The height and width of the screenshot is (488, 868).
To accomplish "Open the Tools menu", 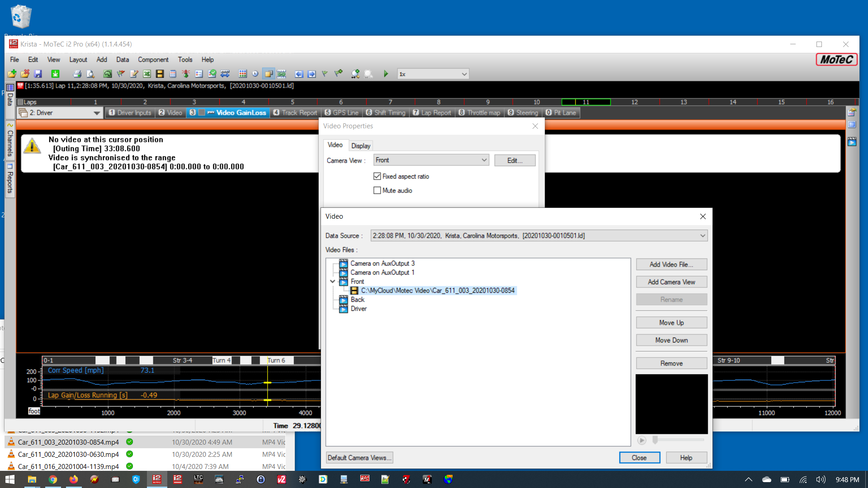I will [185, 60].
